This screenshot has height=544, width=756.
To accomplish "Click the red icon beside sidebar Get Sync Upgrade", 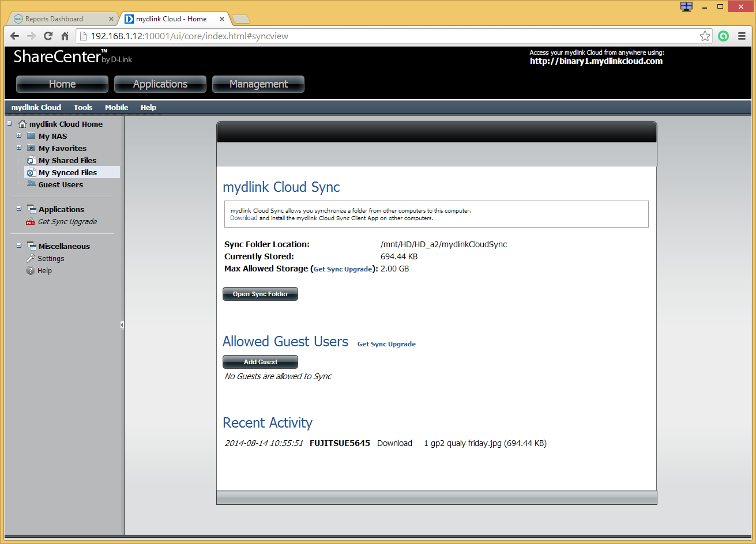I will coord(31,222).
